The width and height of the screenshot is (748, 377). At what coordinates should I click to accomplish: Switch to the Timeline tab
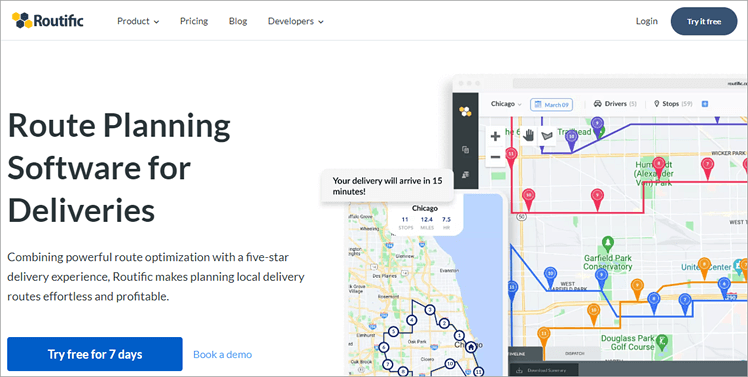click(x=525, y=354)
